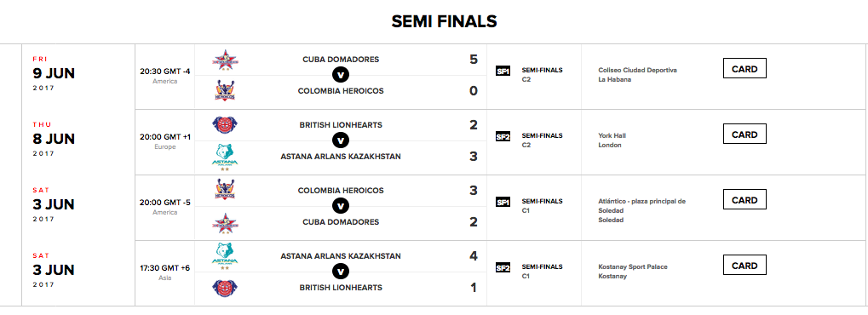Click York Hall venue text
Screen dimensions: 868x315
click(612, 135)
